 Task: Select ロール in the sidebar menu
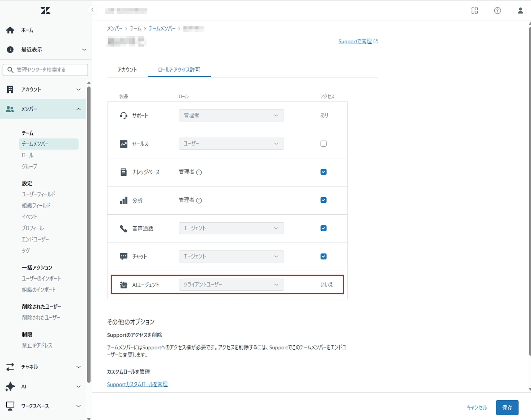pos(28,155)
